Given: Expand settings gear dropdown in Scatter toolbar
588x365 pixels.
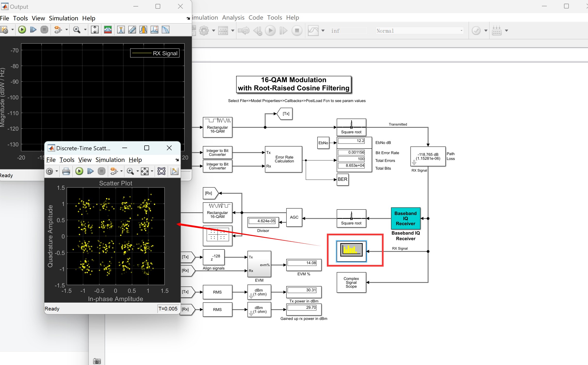Looking at the screenshot, I should coord(57,171).
